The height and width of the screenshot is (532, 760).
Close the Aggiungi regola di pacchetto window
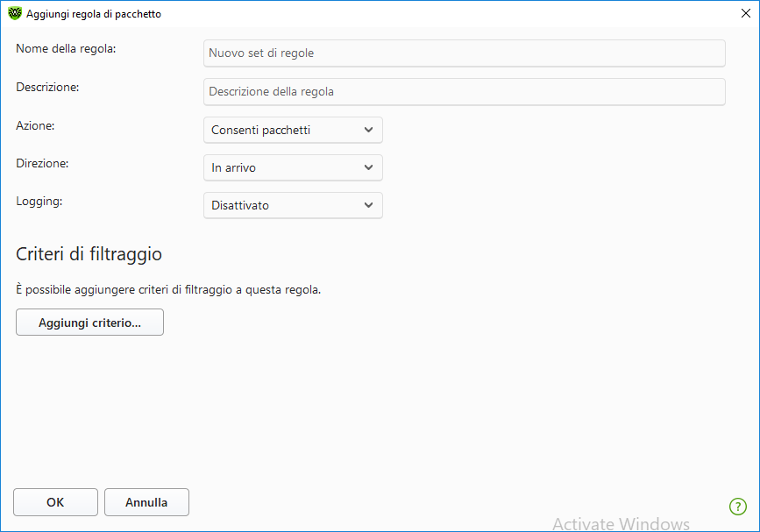745,14
